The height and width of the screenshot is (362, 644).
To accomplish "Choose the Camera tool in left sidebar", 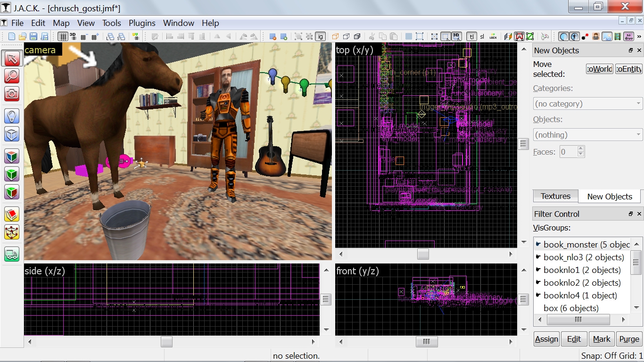I will [12, 93].
